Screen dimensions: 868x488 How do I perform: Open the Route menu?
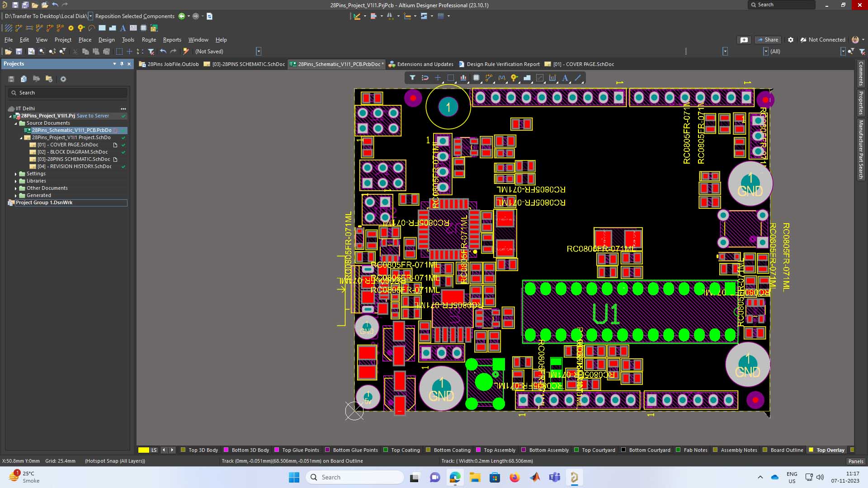[x=148, y=40]
